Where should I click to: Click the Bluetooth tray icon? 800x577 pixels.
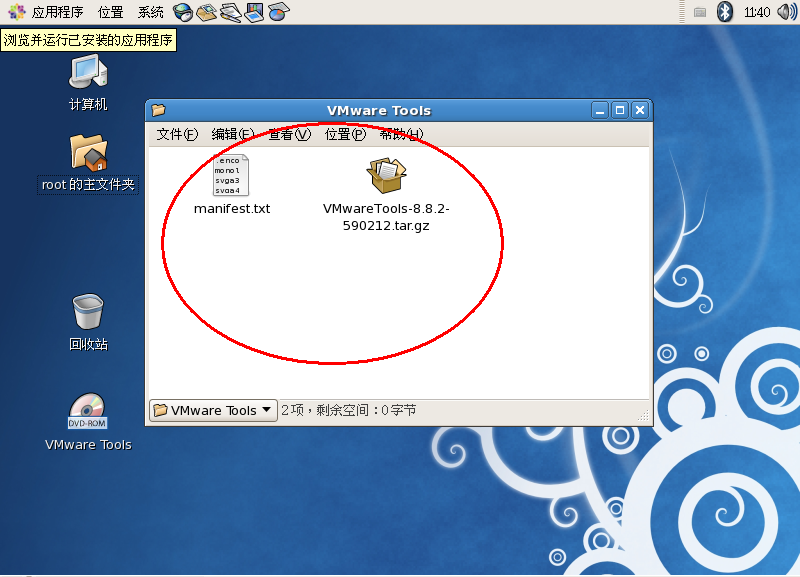click(x=724, y=12)
